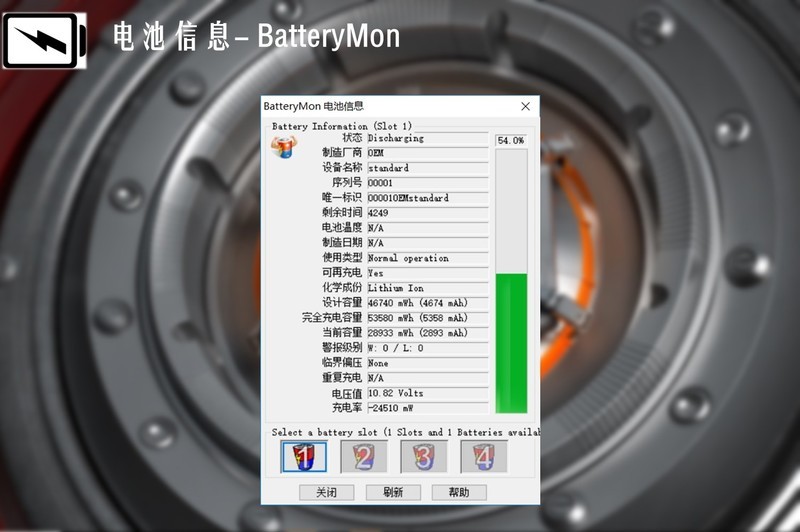800x532 pixels.
Task: Click the 制造日期 N/A value
Action: click(x=428, y=243)
